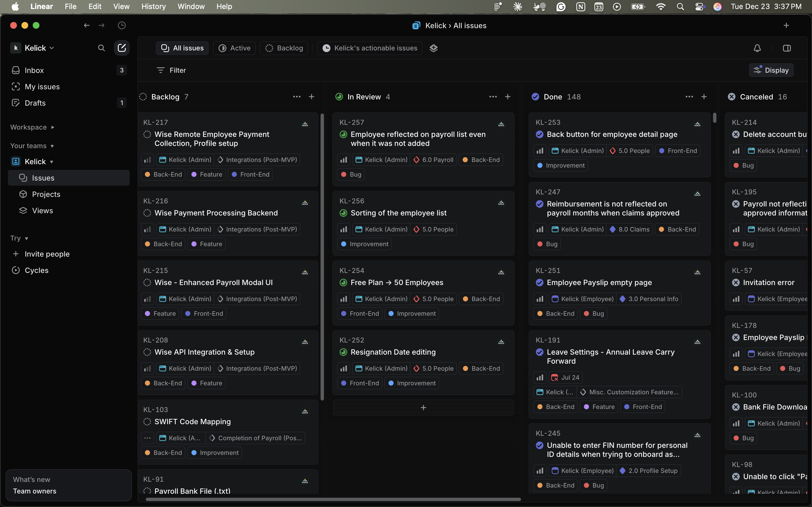Add issue with plus in Done column
This screenshot has height=507, width=812.
point(704,97)
